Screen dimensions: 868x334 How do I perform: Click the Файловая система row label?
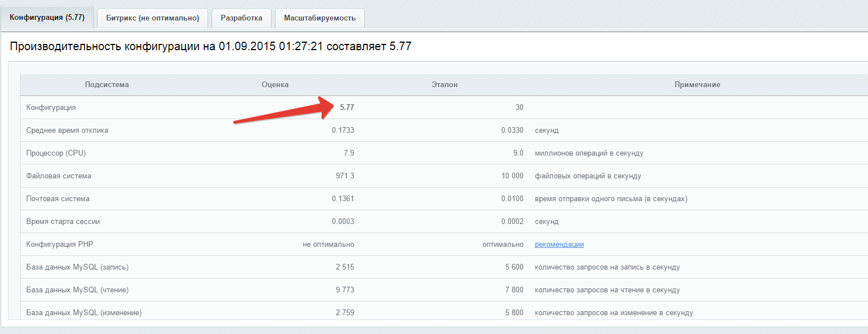[x=59, y=176]
